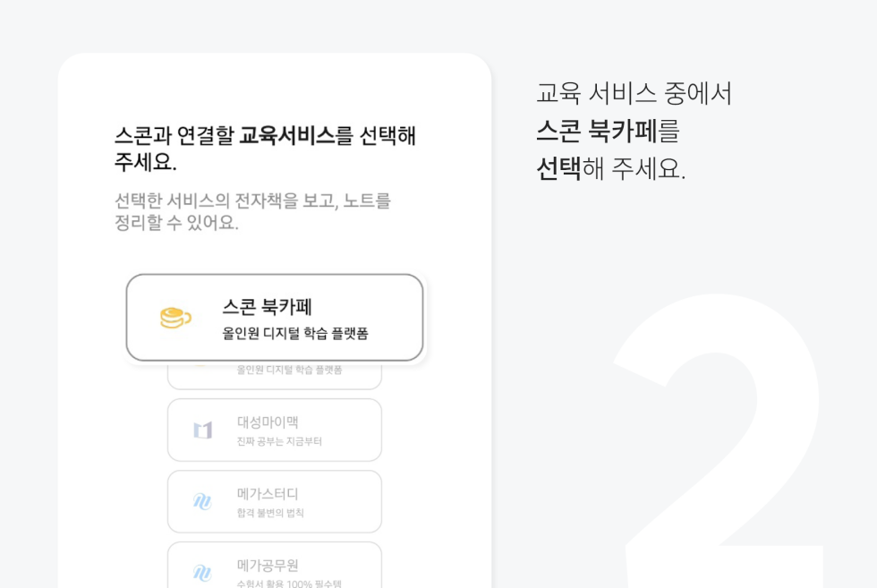The width and height of the screenshot is (877, 588).
Task: Click the gray description about 전자책 and 노트
Action: coord(252,211)
